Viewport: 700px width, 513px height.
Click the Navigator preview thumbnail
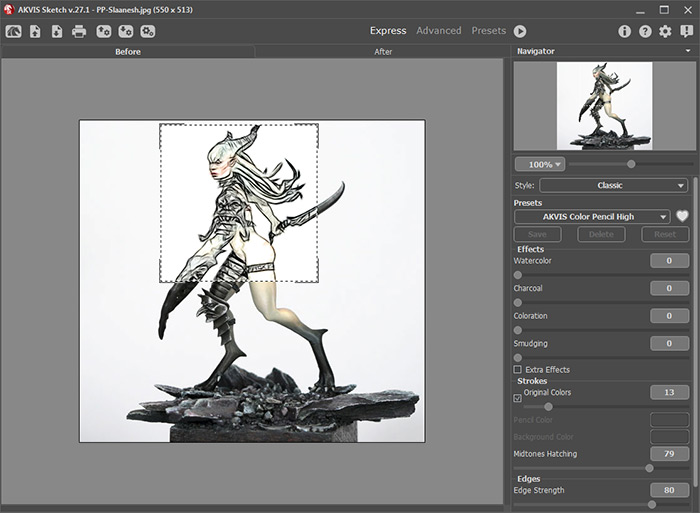click(604, 106)
